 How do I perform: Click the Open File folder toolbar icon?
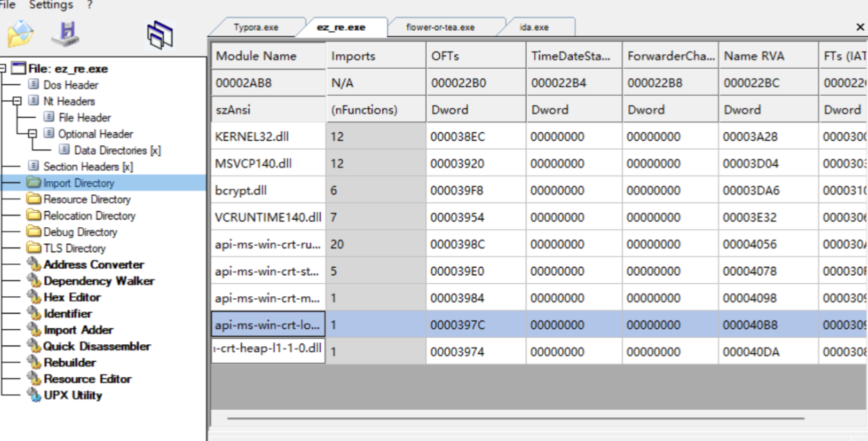tap(20, 33)
